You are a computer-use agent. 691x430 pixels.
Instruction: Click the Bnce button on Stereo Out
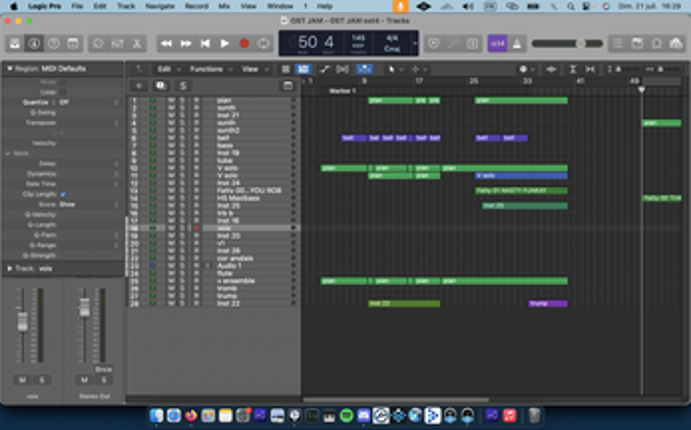(x=102, y=369)
